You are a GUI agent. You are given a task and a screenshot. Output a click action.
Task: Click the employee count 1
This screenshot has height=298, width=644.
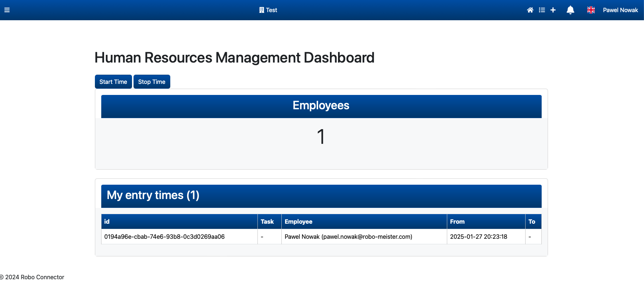pos(321,136)
